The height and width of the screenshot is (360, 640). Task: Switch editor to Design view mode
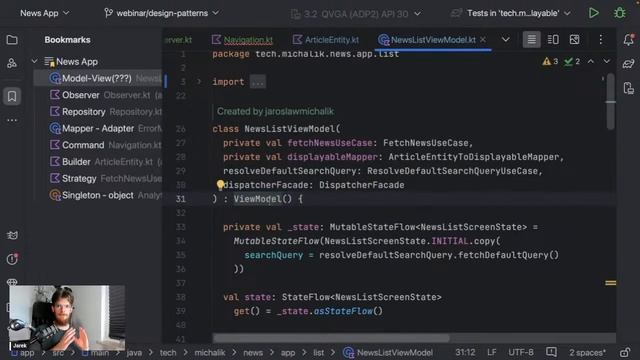tap(574, 40)
